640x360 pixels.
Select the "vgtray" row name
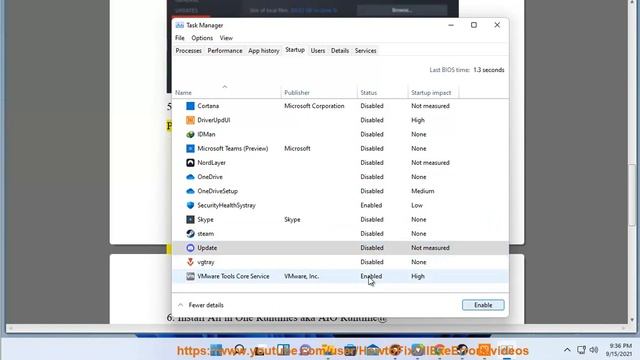coord(206,262)
